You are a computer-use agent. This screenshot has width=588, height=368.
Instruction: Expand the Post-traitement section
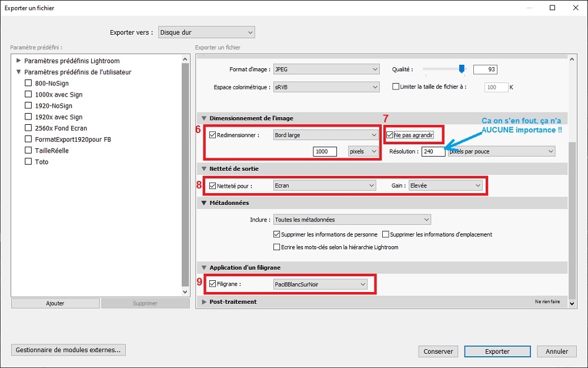(x=204, y=302)
